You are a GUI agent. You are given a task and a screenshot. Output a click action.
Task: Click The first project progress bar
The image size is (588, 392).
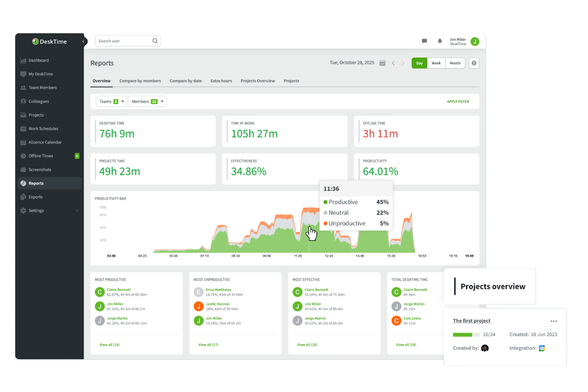coord(466,334)
